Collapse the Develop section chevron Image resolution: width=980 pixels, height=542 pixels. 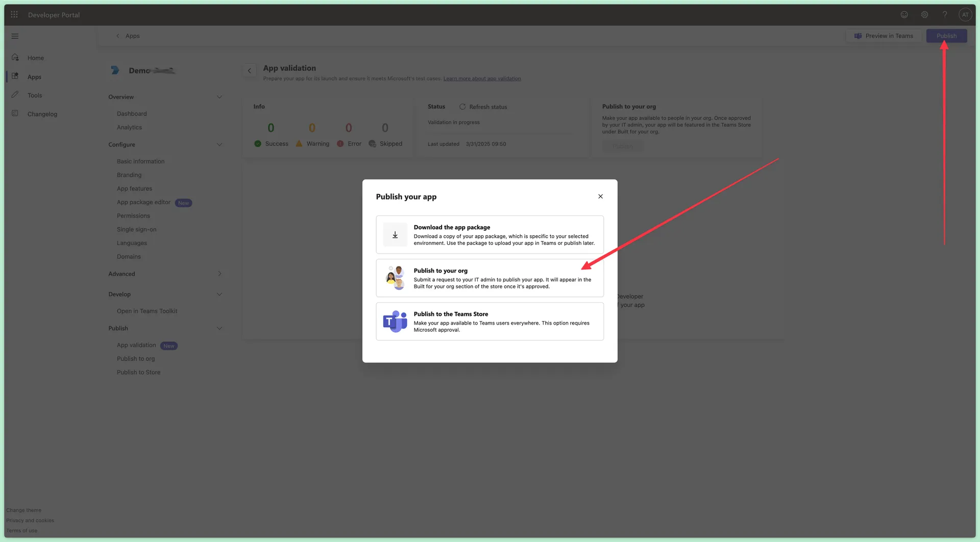[219, 294]
